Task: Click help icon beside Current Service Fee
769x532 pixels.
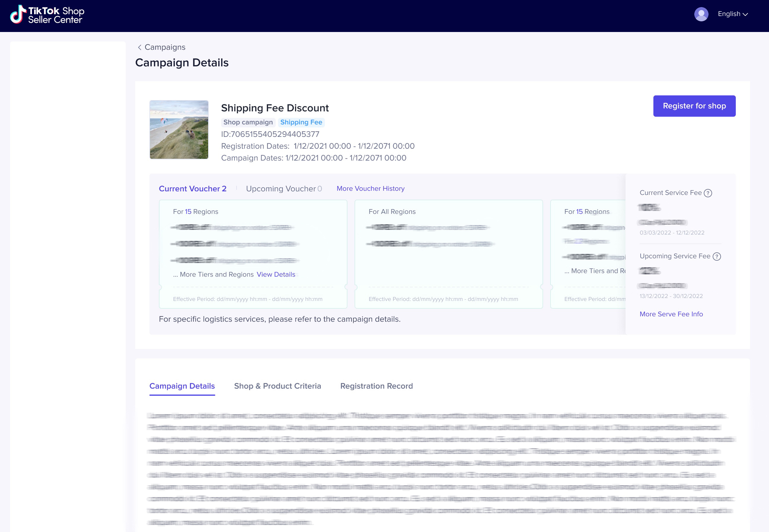Action: pyautogui.click(x=708, y=193)
